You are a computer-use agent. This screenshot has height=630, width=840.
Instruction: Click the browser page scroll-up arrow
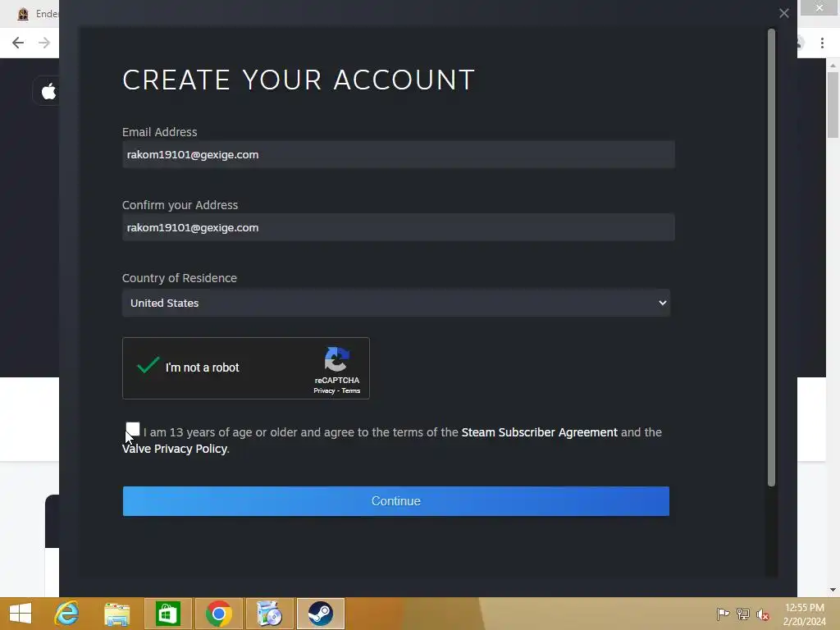point(833,65)
